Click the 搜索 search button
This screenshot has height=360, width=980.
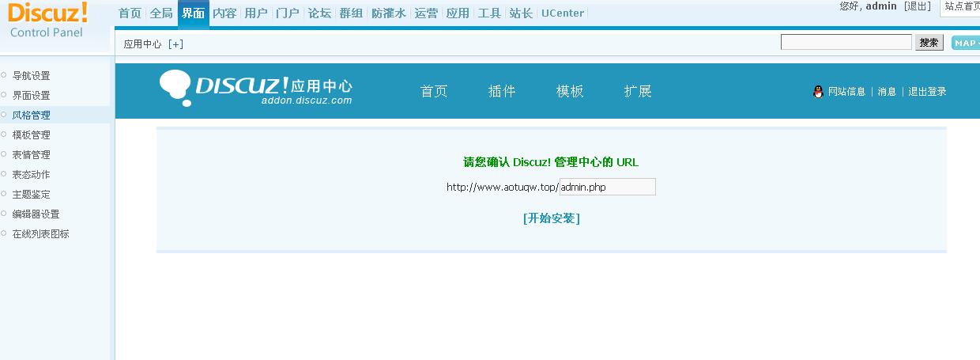click(x=930, y=43)
